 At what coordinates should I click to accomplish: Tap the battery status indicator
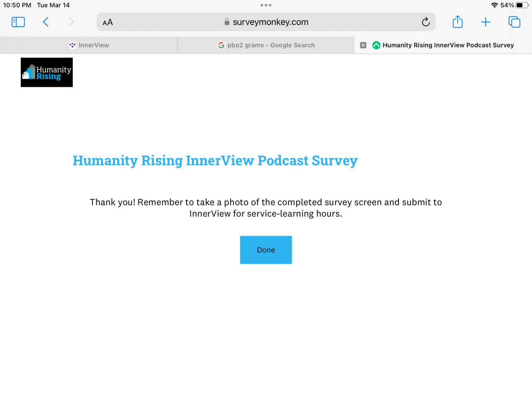522,5
